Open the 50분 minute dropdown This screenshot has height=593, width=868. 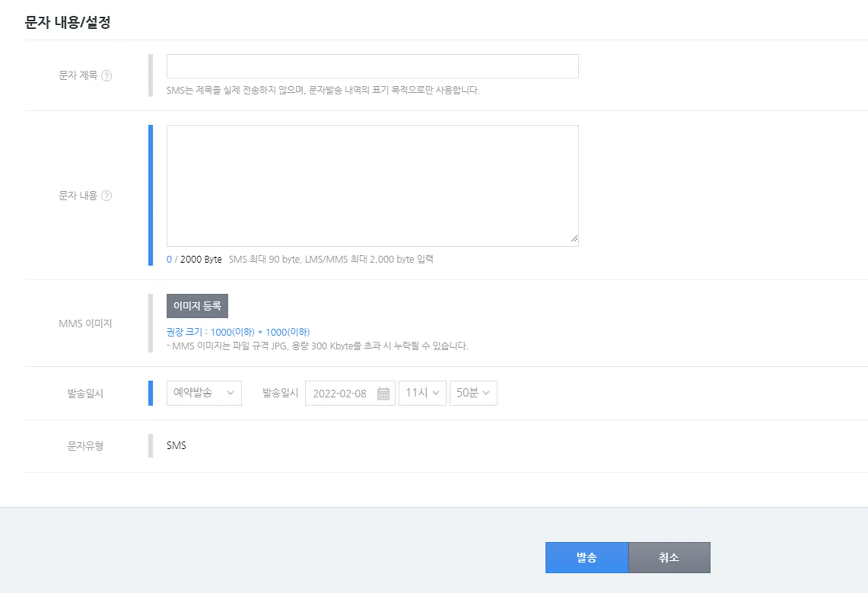(473, 393)
